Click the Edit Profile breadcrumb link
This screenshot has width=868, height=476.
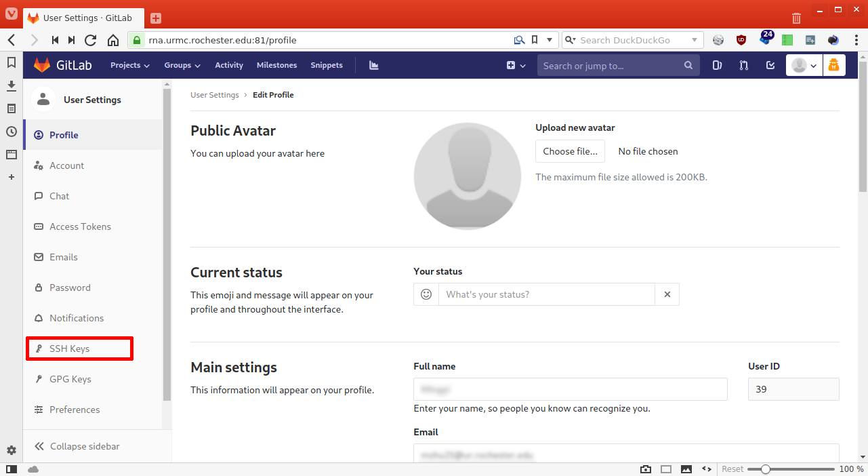click(273, 95)
